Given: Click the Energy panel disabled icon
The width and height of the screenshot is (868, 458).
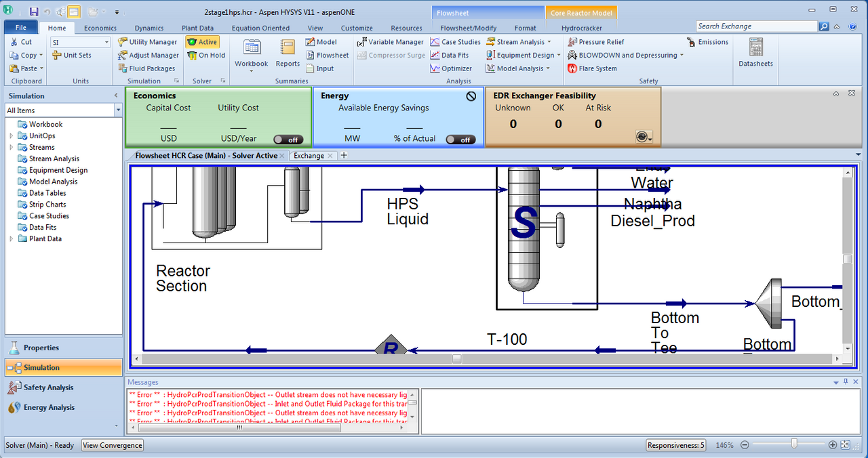Looking at the screenshot, I should pos(471,96).
